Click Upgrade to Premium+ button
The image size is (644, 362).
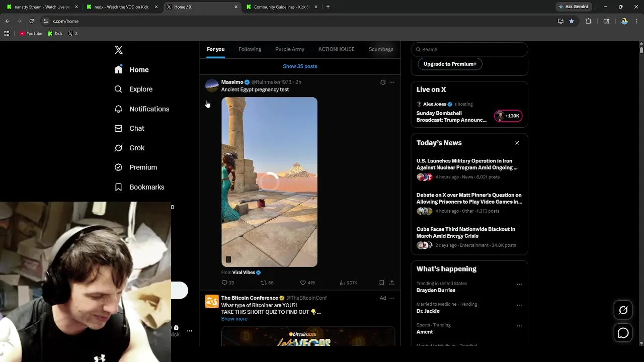[x=450, y=64]
